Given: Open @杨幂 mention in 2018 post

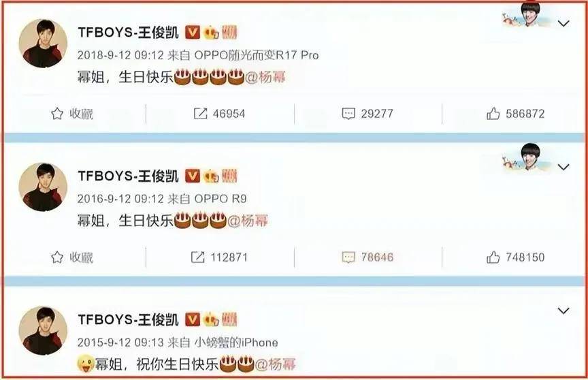Looking at the screenshot, I should coord(265,77).
